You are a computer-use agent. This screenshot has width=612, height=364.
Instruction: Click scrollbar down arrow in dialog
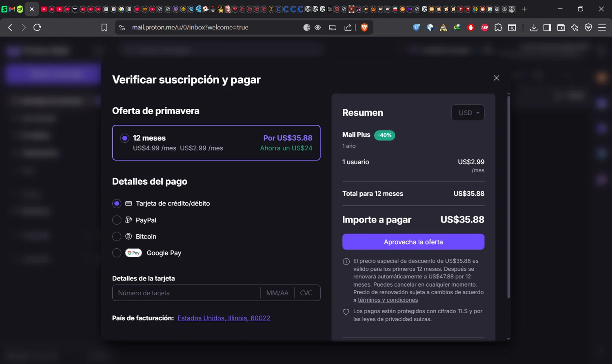[508, 338]
